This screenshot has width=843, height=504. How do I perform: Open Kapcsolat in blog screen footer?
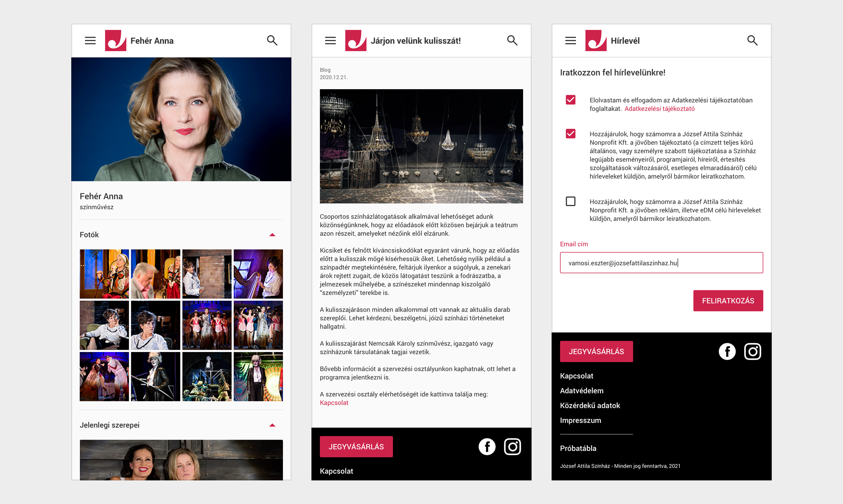coord(336,471)
